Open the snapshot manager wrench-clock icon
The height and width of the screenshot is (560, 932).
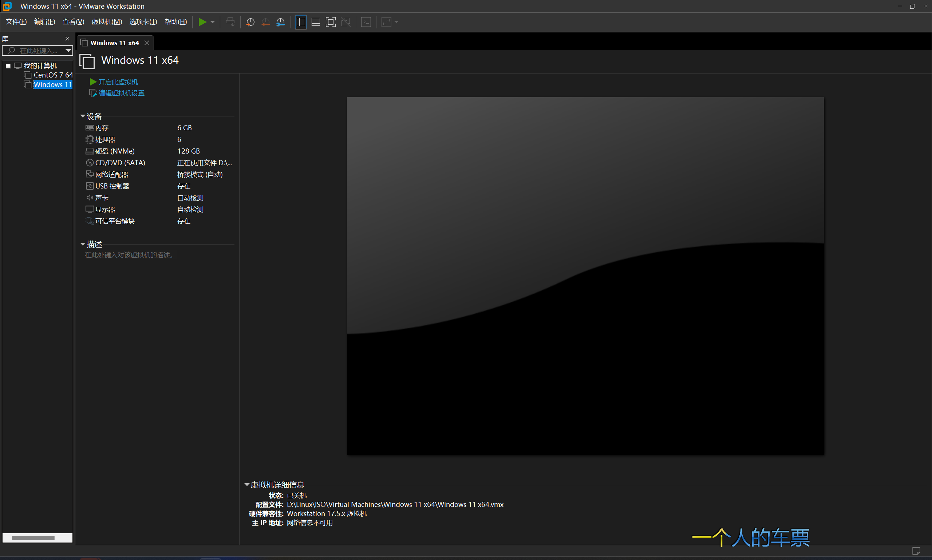[x=280, y=22]
